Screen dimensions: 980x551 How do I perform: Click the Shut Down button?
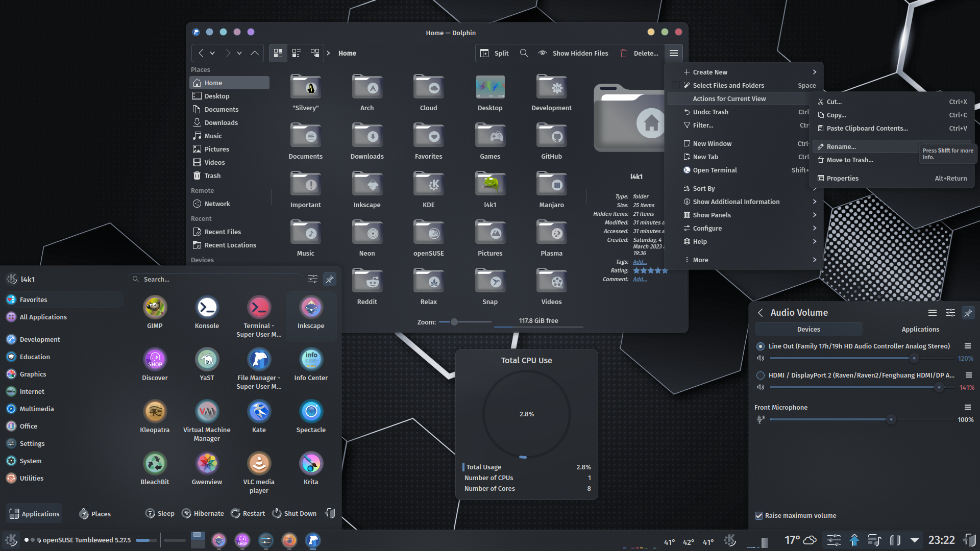coord(294,513)
